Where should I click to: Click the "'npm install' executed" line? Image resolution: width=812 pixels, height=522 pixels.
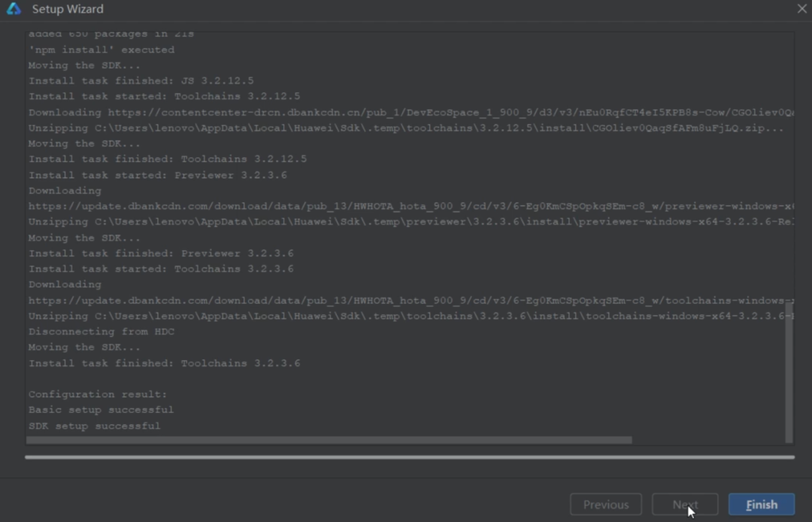point(101,50)
